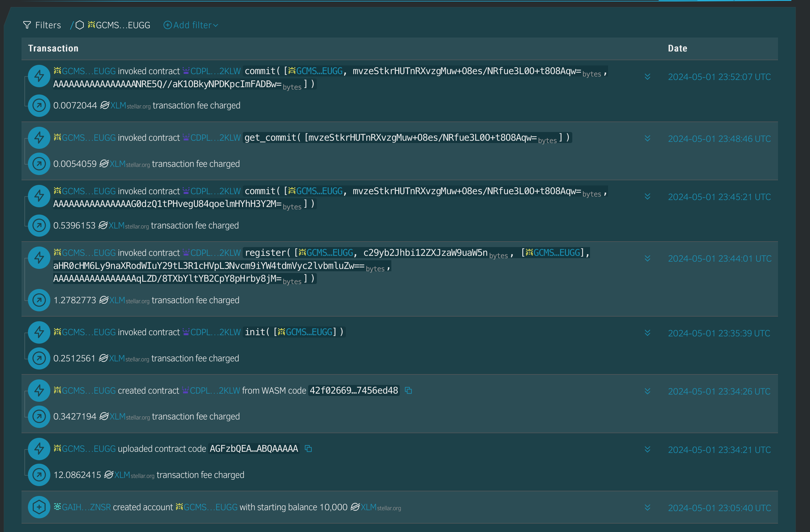
Task: Click the lightning icon of the register row
Action: (x=39, y=258)
